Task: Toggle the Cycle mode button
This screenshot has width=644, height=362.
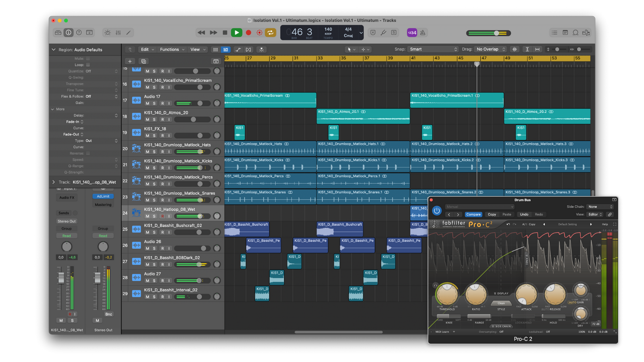Action: [270, 33]
